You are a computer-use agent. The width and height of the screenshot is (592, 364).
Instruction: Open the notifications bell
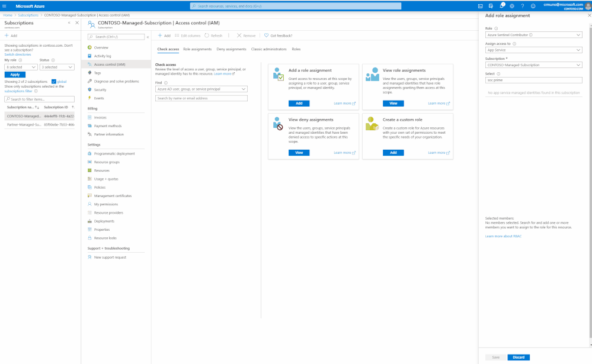(x=502, y=6)
